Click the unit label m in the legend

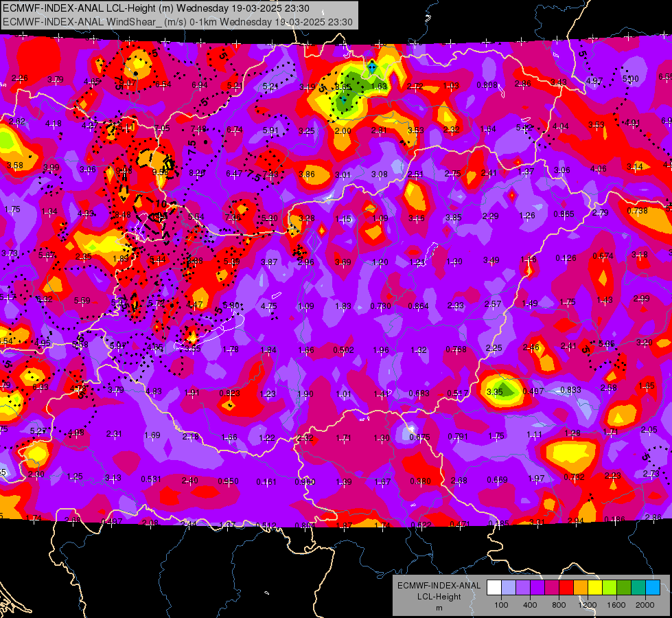pos(439,608)
